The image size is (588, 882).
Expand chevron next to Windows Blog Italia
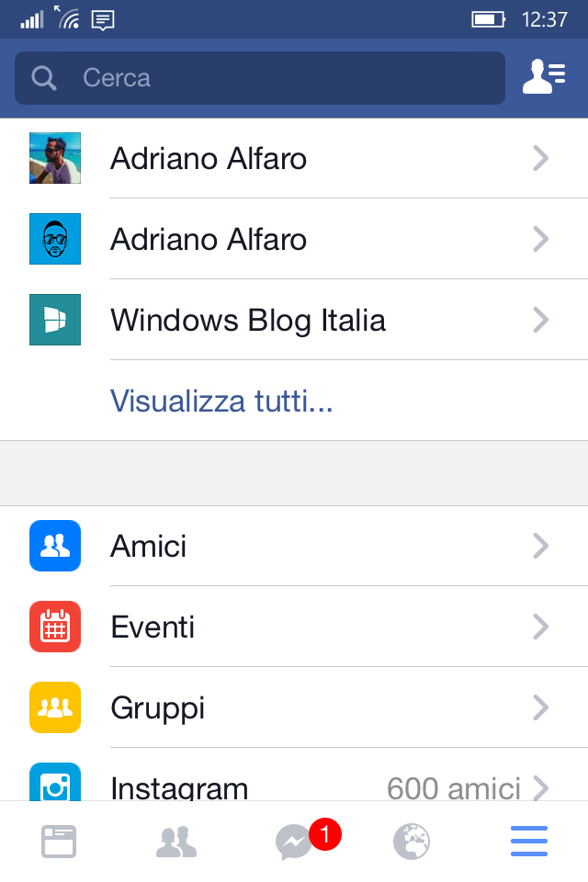point(541,320)
